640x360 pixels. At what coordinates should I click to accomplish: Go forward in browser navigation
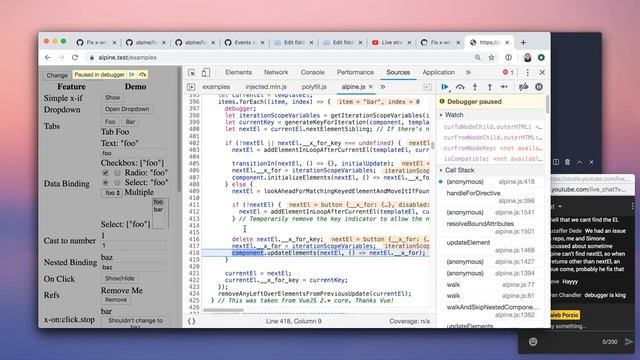point(61,58)
